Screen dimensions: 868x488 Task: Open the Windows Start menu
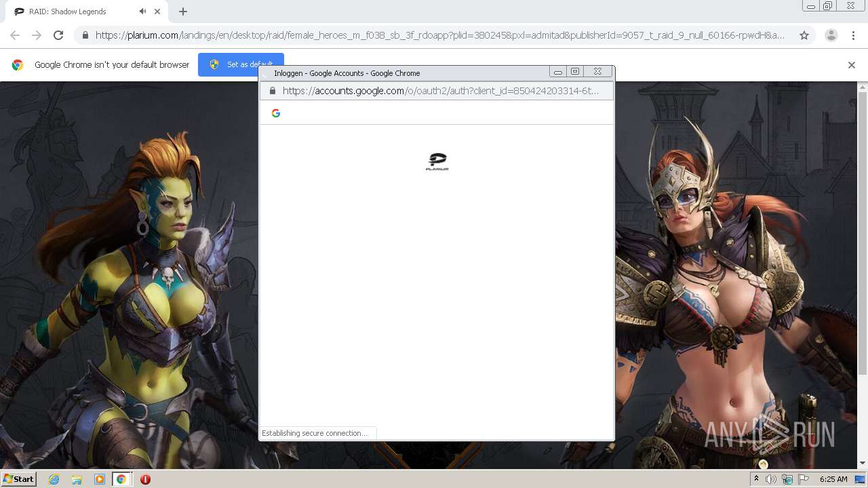tap(18, 479)
